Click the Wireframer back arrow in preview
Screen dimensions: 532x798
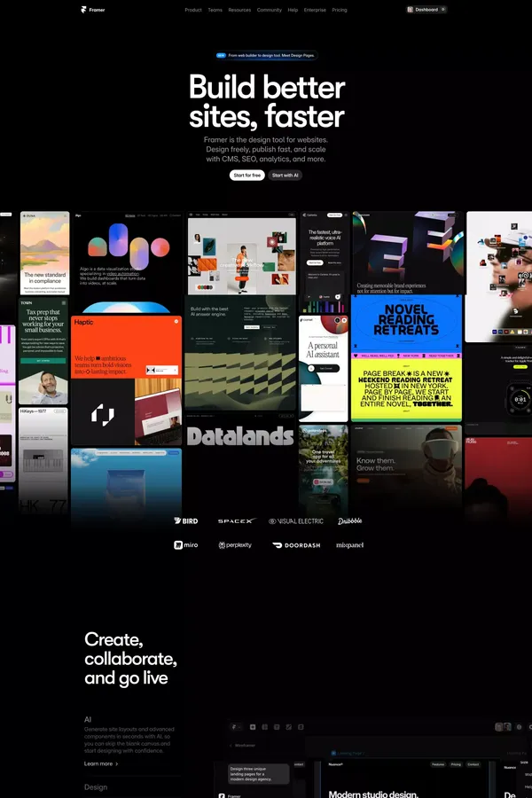(x=231, y=745)
